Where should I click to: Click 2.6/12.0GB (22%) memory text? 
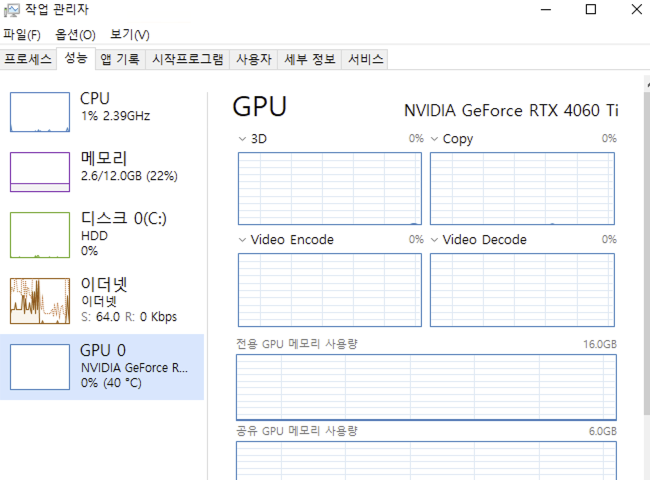[129, 176]
